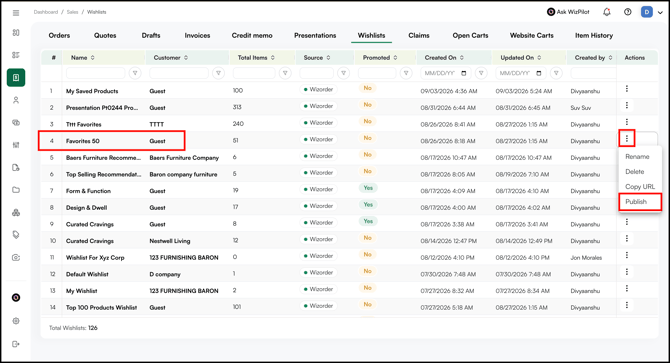This screenshot has height=363, width=670.
Task: Focus the Created On date input
Action: tap(446, 73)
